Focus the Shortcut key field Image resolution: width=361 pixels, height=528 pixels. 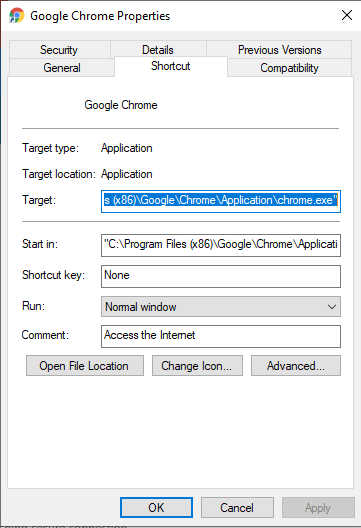[221, 276]
